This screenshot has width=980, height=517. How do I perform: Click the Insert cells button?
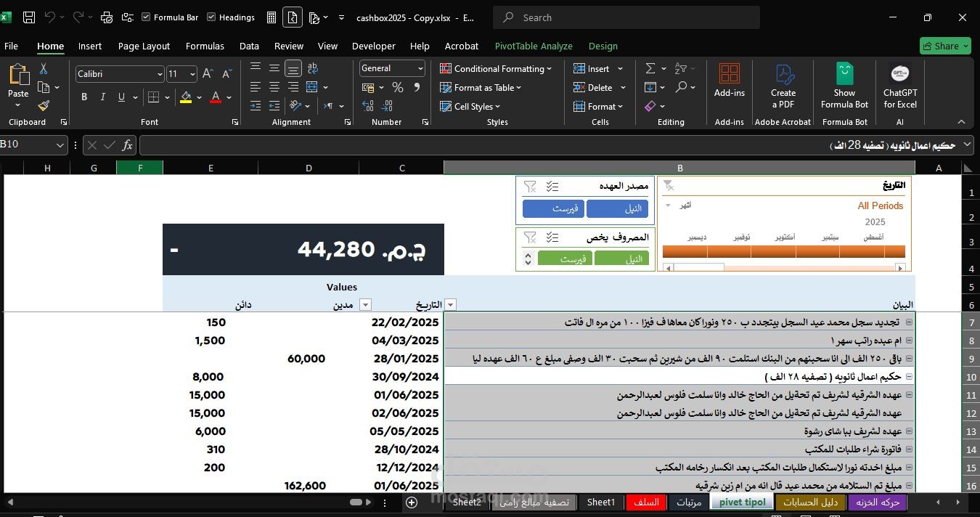pyautogui.click(x=598, y=68)
